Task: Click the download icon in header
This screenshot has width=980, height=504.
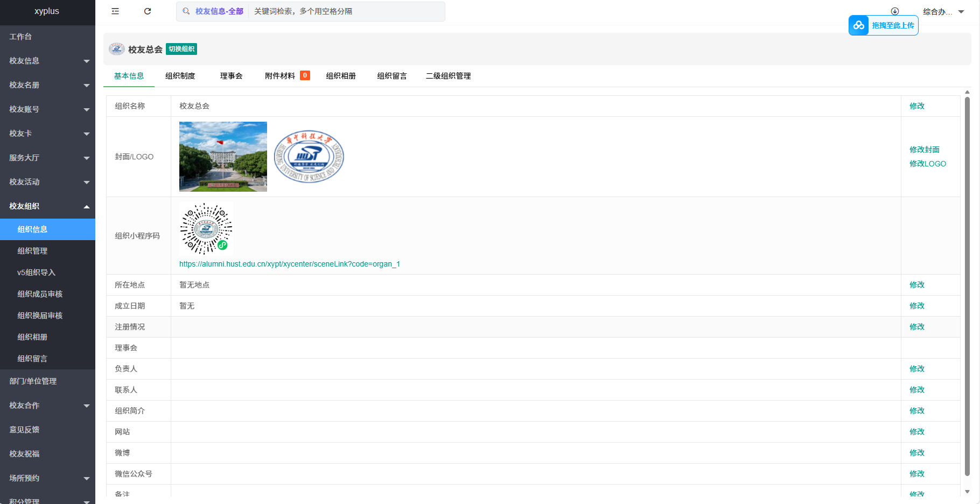Action: (895, 11)
